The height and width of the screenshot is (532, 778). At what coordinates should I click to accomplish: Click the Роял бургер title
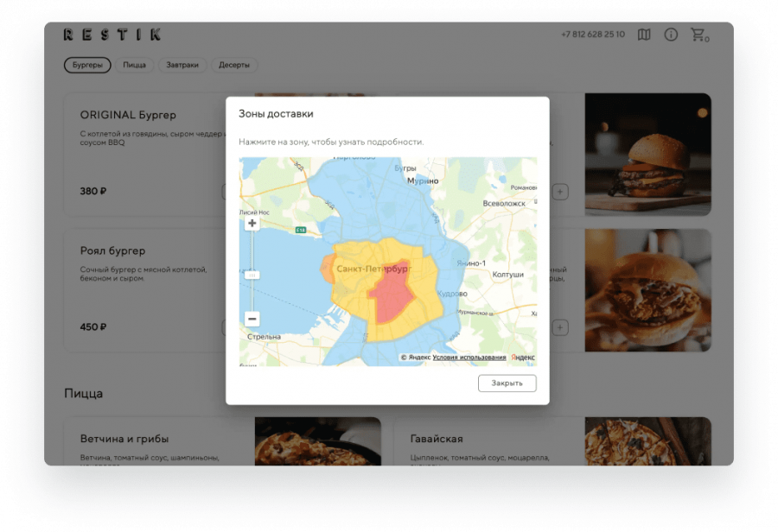[x=112, y=250]
